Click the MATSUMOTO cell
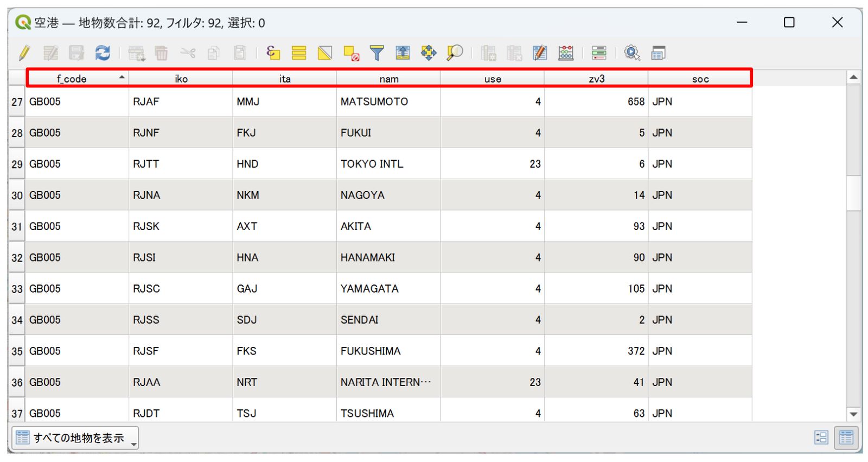868x462 pixels. [x=388, y=102]
